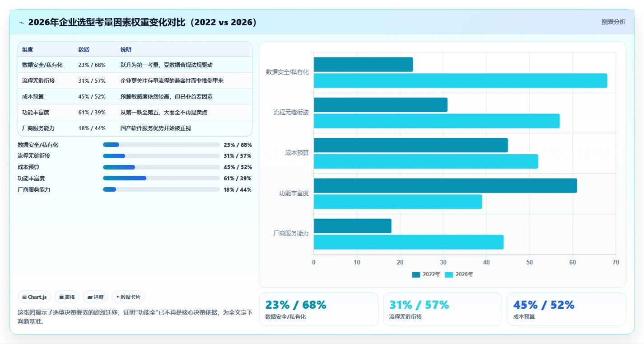This screenshot has height=344, width=644.
Task: Open the 23% / 68% data card
Action: point(318,309)
